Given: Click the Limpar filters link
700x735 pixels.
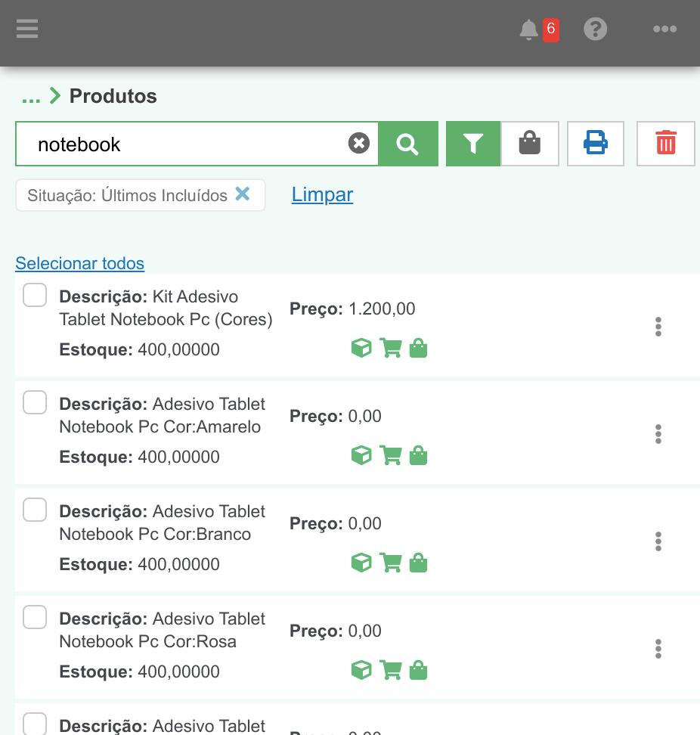Looking at the screenshot, I should click(322, 194).
